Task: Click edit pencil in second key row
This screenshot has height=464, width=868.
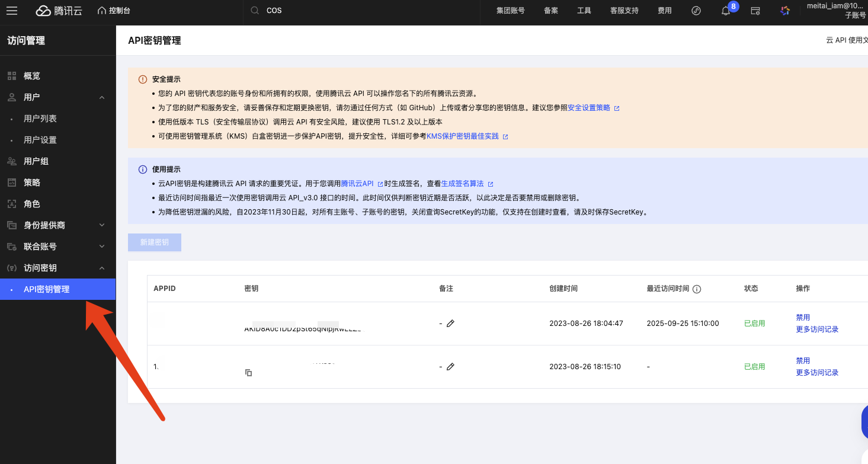Action: click(450, 367)
